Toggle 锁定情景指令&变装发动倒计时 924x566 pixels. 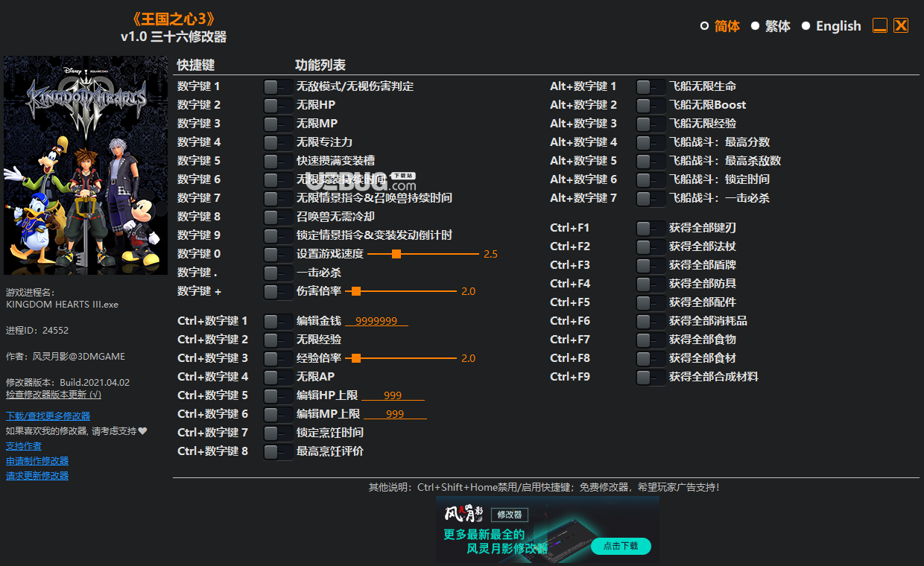[x=279, y=235]
